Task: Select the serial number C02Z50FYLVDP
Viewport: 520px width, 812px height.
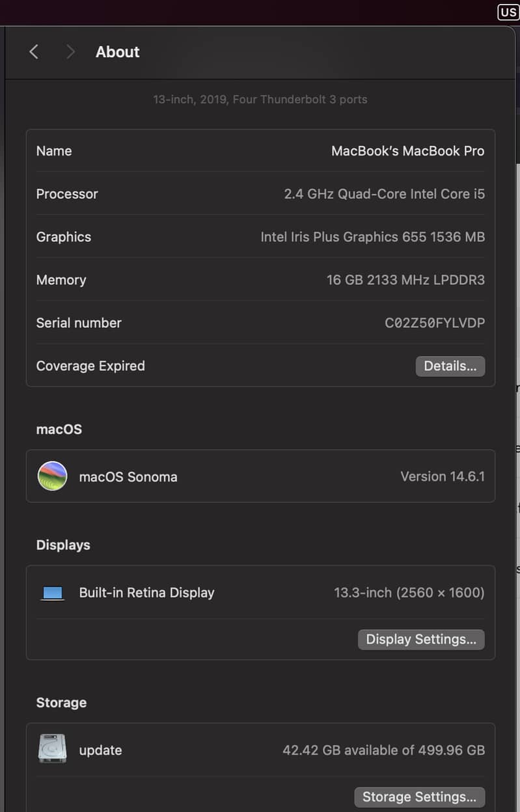Action: point(435,323)
